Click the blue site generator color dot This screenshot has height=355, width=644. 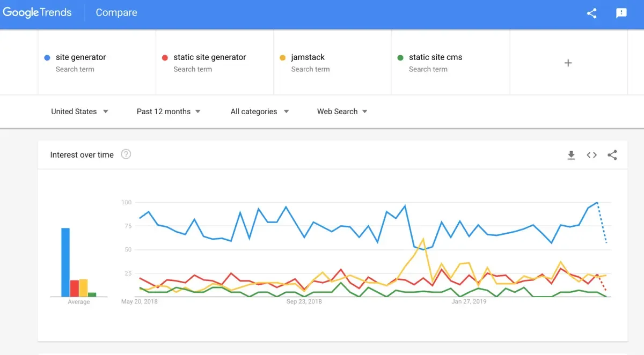(x=47, y=57)
